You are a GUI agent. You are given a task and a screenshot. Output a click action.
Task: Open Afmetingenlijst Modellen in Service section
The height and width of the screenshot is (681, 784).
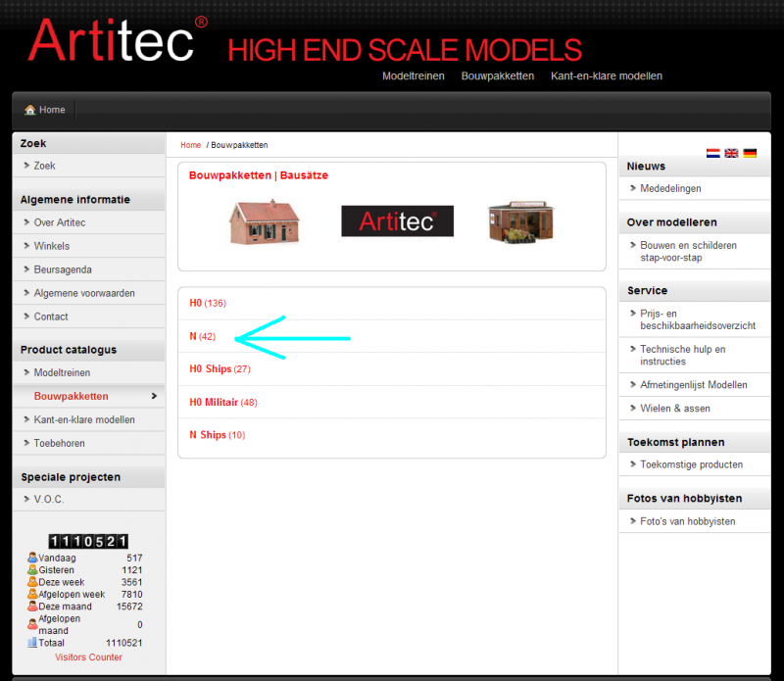click(693, 384)
